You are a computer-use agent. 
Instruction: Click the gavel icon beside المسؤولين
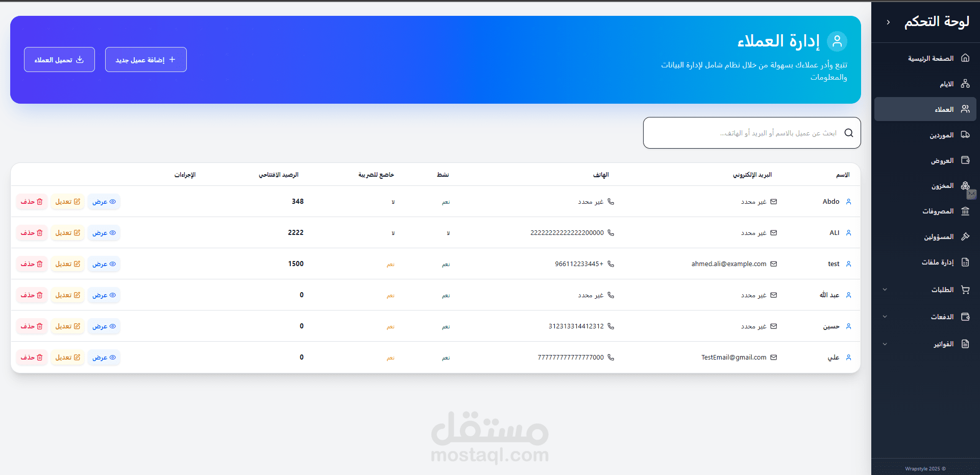[x=965, y=236]
